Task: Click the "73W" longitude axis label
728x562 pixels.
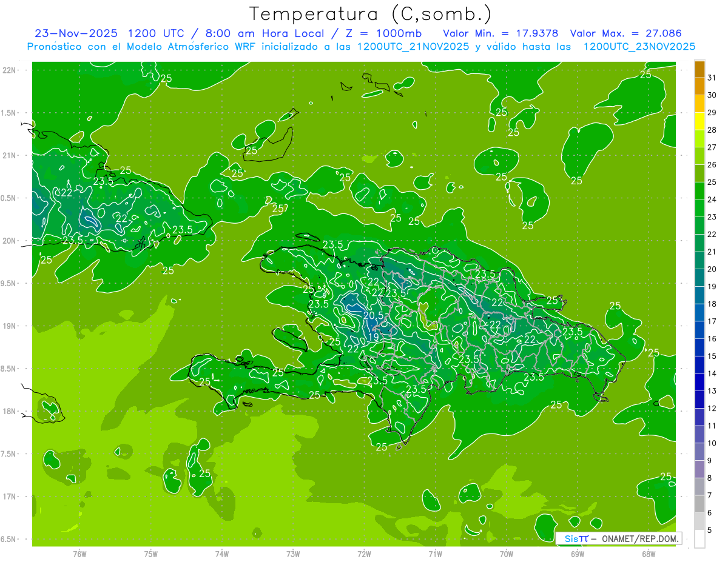Action: 293,554
